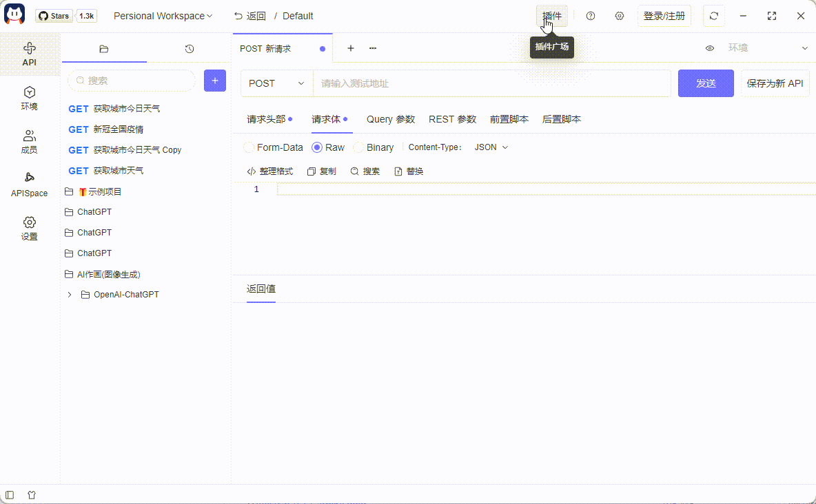Open 设置 from the left sidebar
The image size is (816, 504).
point(29,227)
